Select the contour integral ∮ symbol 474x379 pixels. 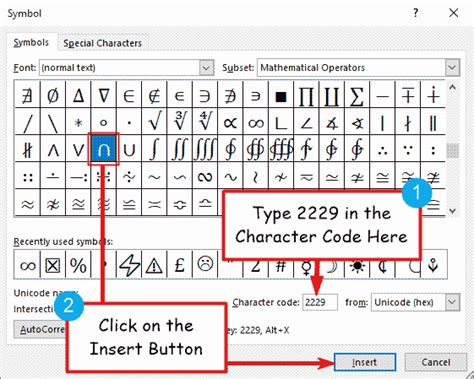(x=230, y=149)
